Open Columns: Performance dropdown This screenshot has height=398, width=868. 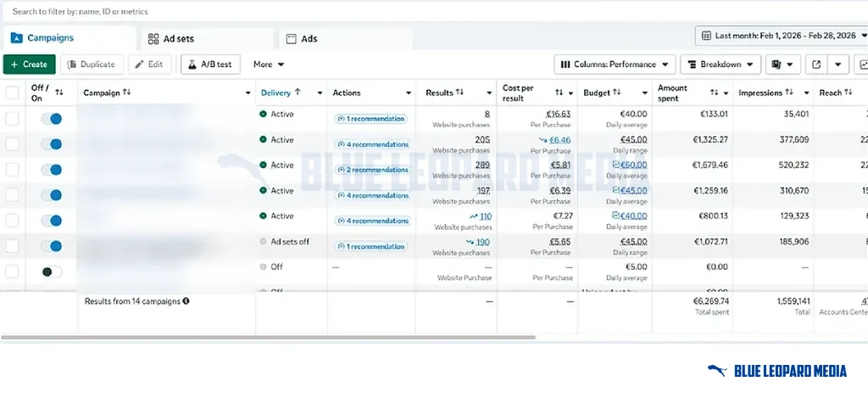[615, 64]
